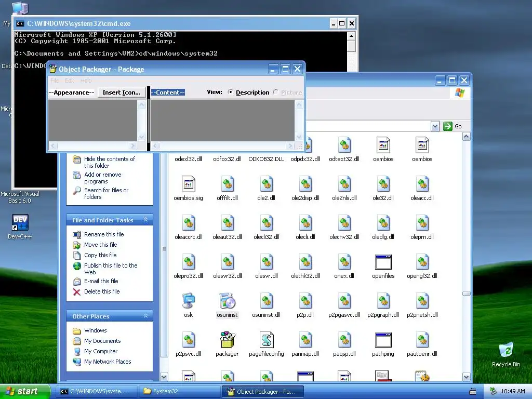Click the Windows folder icon in Other Places
Viewport: 532px width, 399px height.
click(x=77, y=331)
